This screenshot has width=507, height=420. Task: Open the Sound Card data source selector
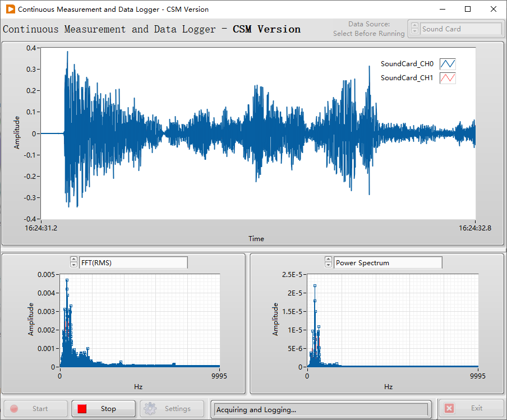point(461,29)
